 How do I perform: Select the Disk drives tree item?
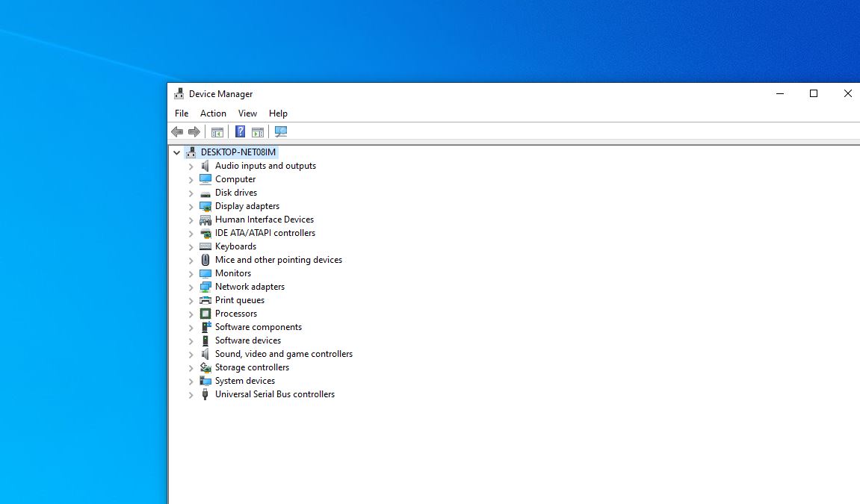click(x=236, y=192)
